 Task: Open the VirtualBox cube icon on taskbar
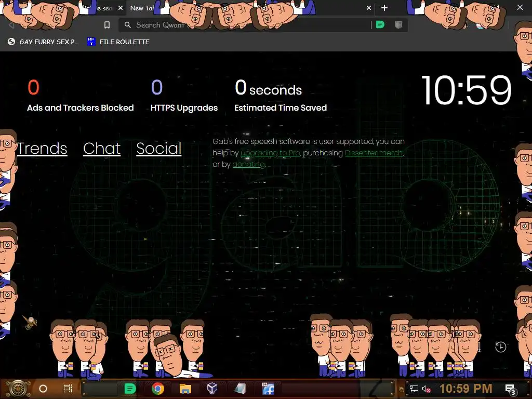(x=212, y=388)
